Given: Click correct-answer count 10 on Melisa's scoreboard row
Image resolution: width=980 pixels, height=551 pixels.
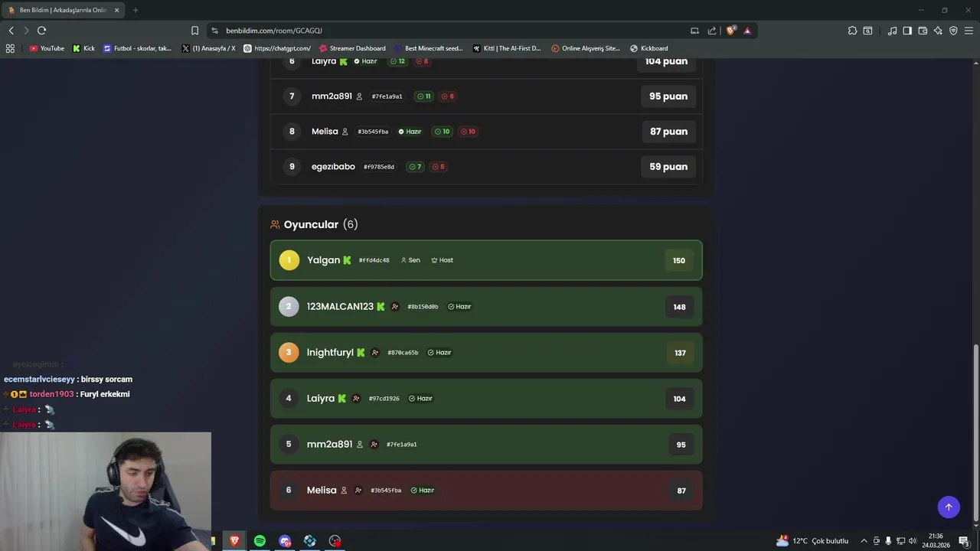Looking at the screenshot, I should 442,132.
